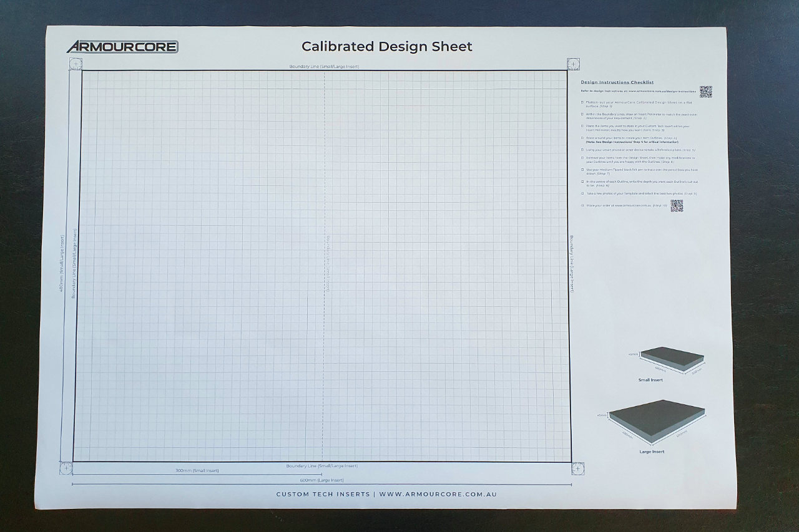Click the 600mm (Large Insert) dimension label
This screenshot has width=799, height=532.
click(321, 480)
